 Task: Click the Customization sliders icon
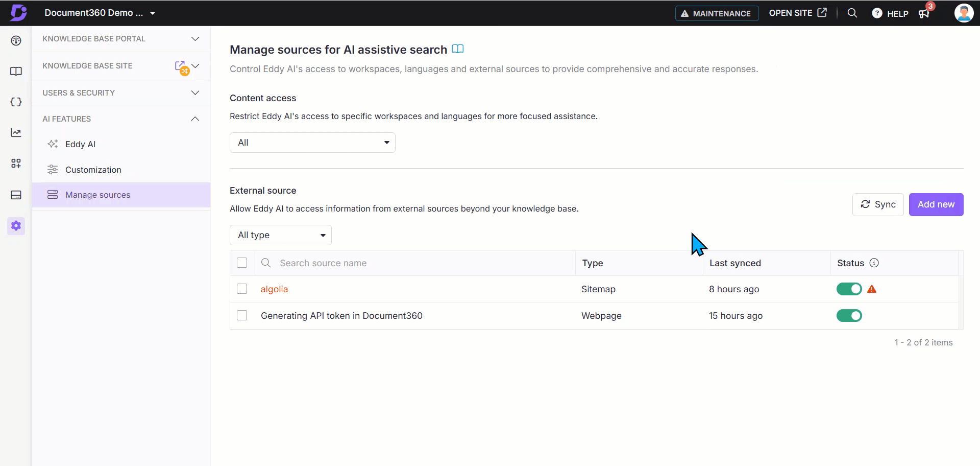(x=53, y=170)
